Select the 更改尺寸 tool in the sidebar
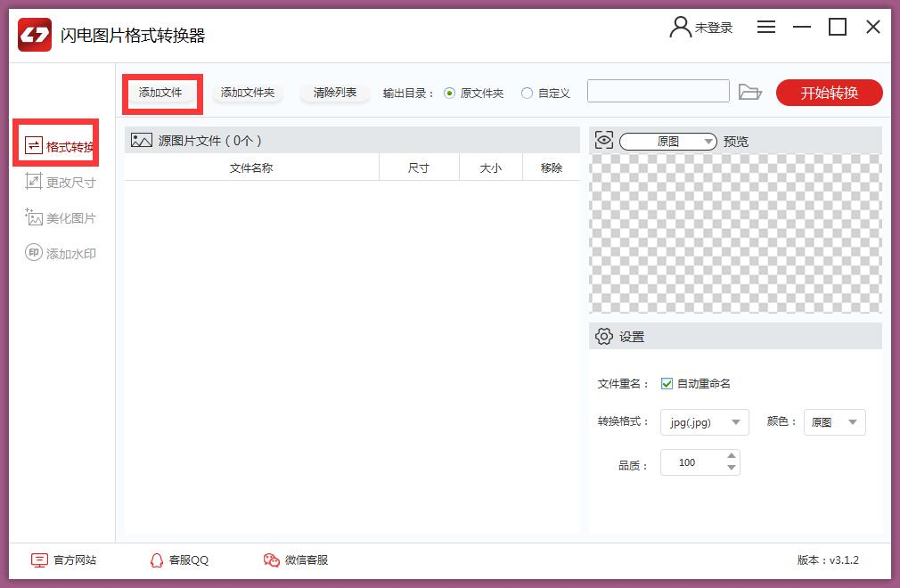Viewport: 900px width, 588px height. coord(60,181)
